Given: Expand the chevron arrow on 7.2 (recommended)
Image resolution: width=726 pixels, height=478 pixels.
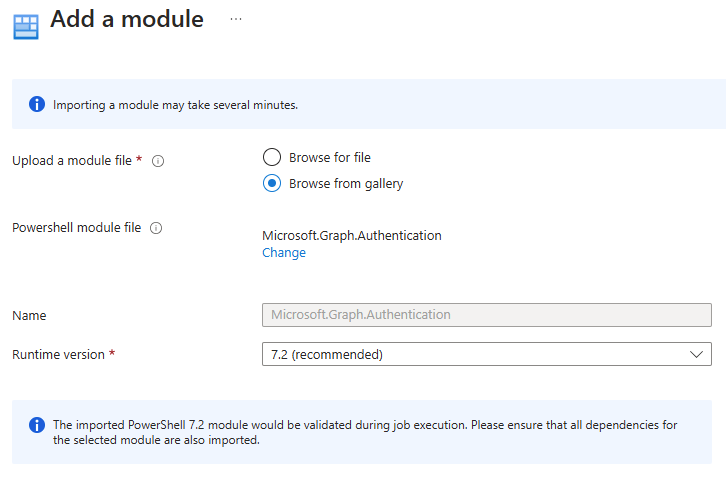Looking at the screenshot, I should (x=696, y=354).
